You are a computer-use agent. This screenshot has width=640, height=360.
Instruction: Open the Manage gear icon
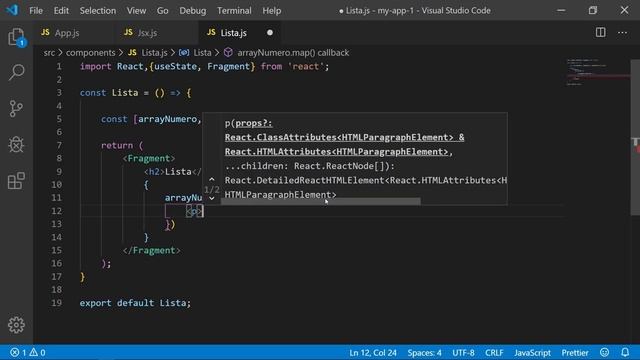[16, 325]
